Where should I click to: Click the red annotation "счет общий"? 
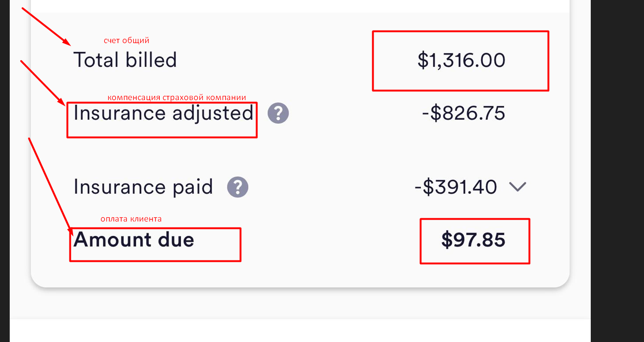pyautogui.click(x=126, y=41)
